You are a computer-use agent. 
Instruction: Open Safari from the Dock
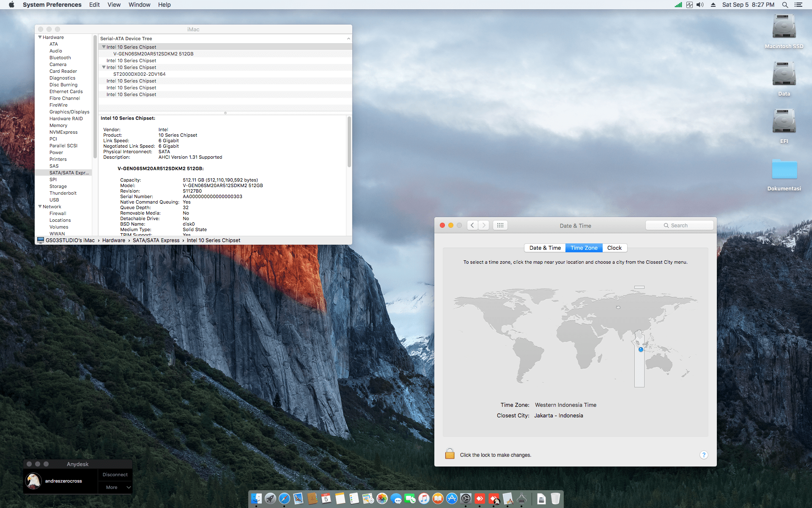[x=284, y=499]
